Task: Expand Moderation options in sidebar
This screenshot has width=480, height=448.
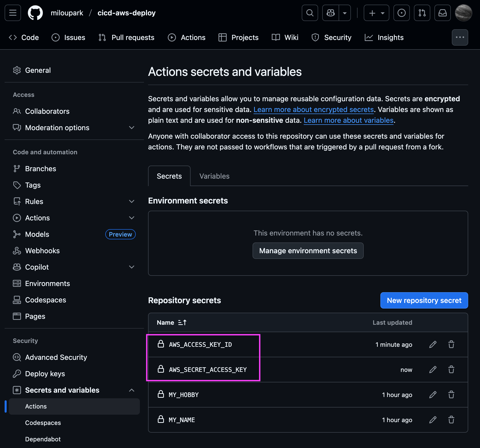Action: [132, 128]
